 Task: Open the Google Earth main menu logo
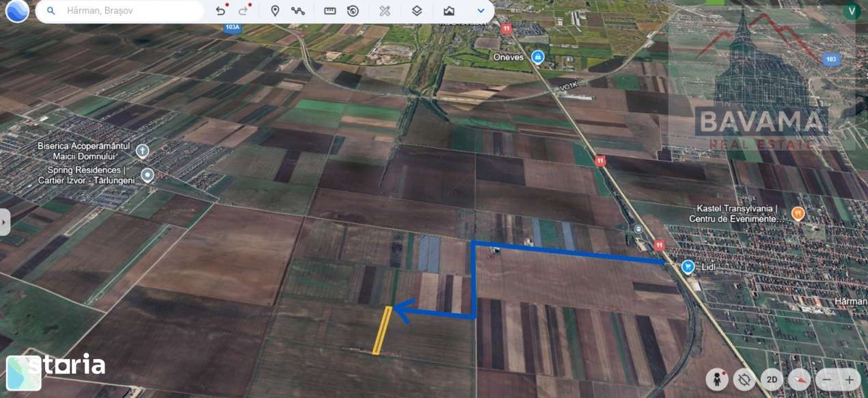(x=17, y=11)
